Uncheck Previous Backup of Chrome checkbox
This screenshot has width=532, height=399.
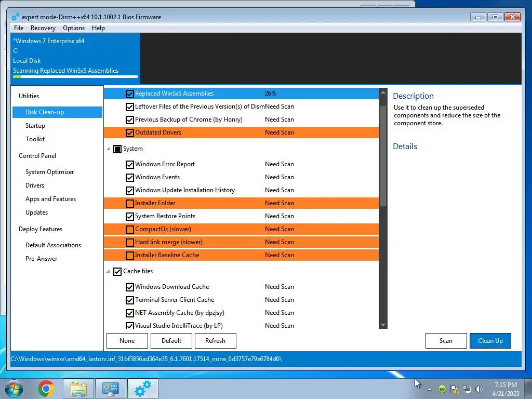[129, 120]
